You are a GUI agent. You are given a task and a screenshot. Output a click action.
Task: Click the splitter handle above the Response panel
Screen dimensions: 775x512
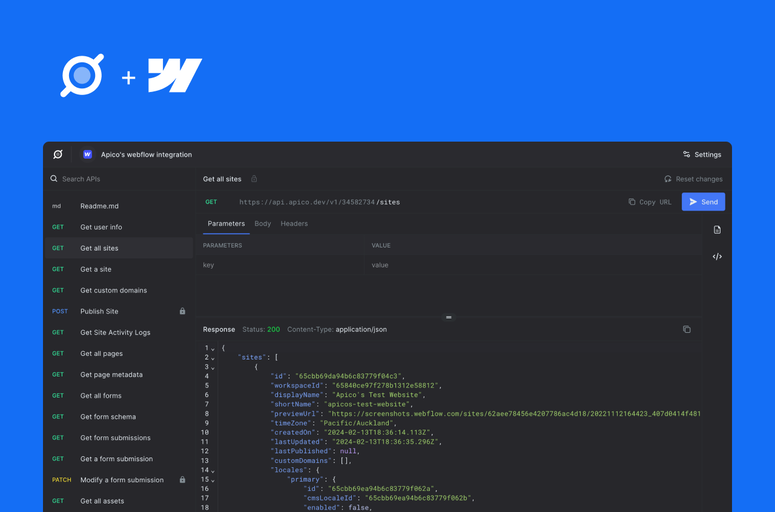[x=449, y=317]
